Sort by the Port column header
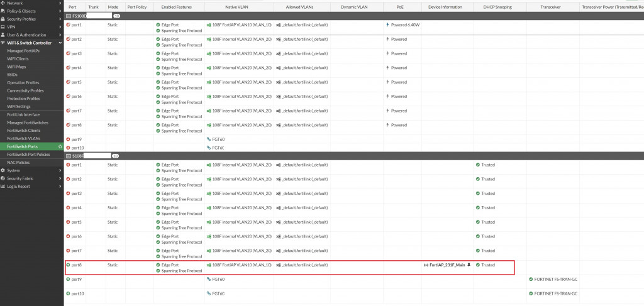The image size is (644, 306). [x=72, y=7]
